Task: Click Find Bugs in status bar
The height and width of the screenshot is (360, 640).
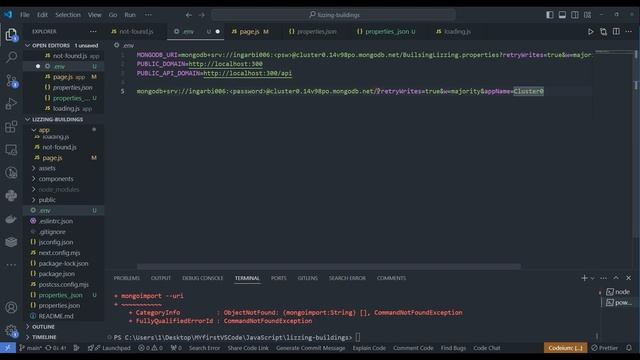Action: (453, 348)
